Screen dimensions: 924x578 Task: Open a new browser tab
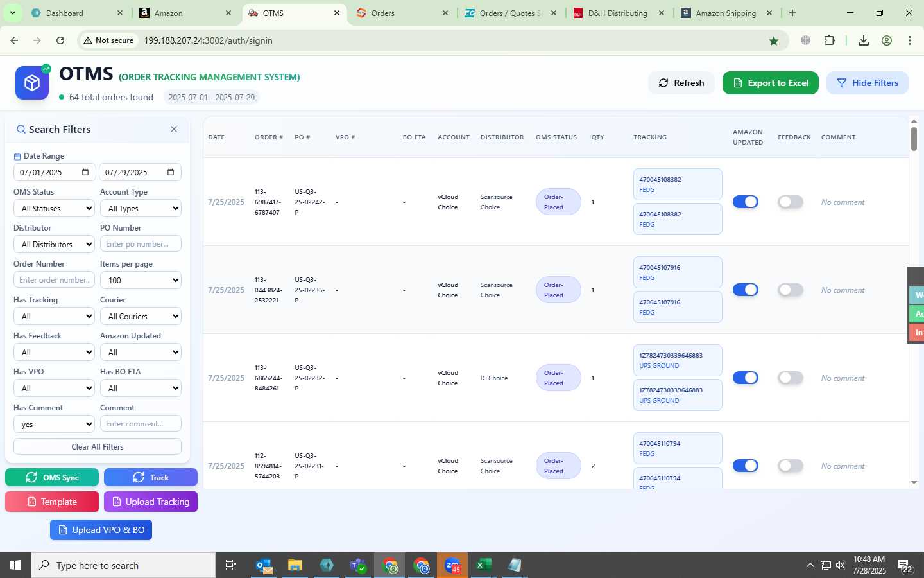[x=792, y=13]
